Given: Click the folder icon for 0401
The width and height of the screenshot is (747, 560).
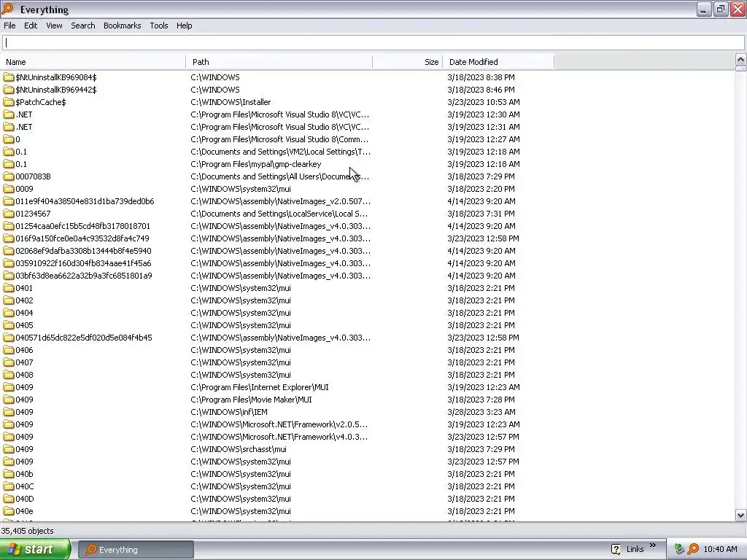Looking at the screenshot, I should click(9, 287).
